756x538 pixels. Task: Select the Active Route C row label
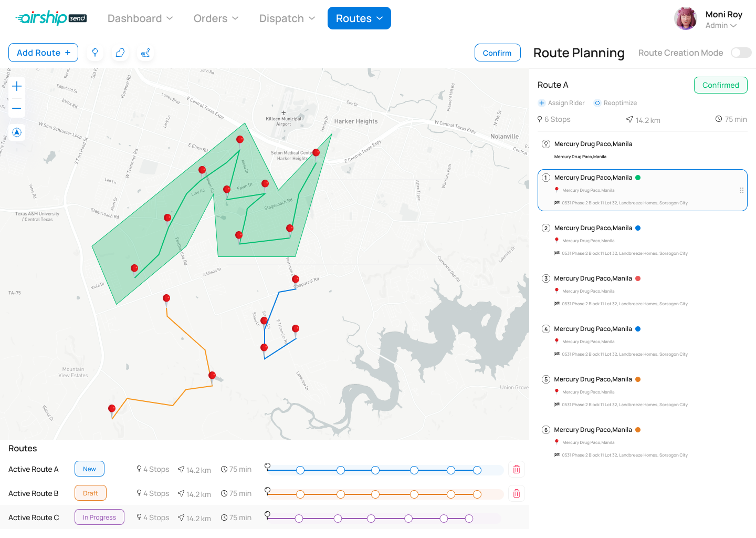click(34, 518)
